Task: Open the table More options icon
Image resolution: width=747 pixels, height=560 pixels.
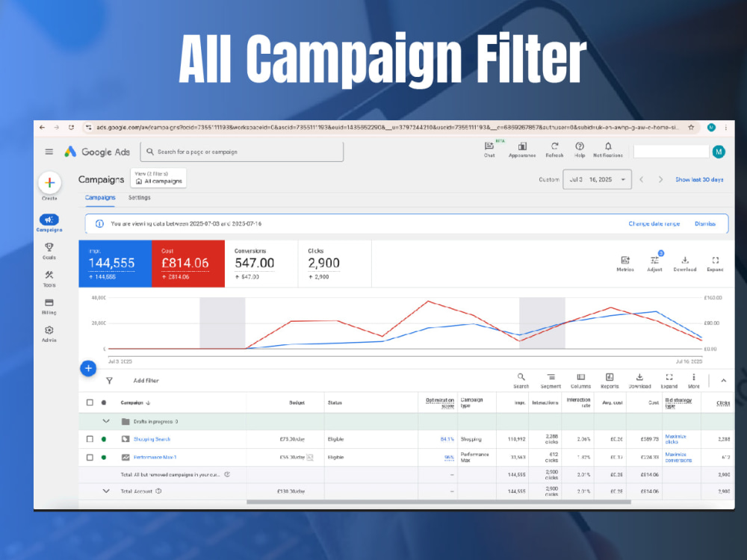Action: (x=694, y=381)
